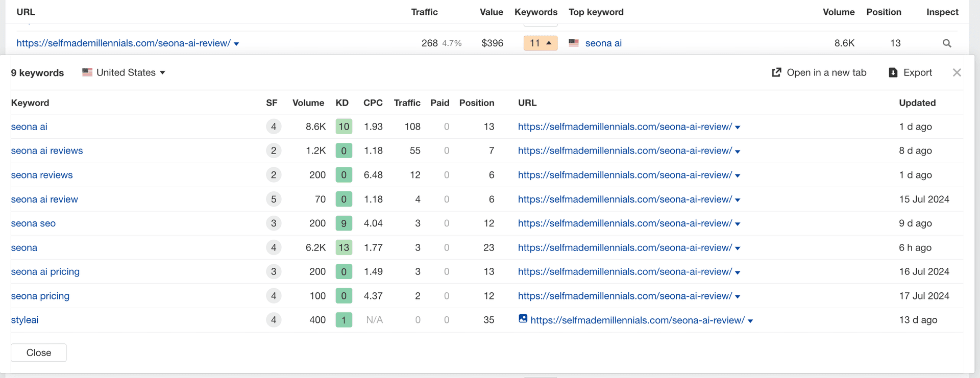Click the Close button
980x378 pixels.
(39, 352)
